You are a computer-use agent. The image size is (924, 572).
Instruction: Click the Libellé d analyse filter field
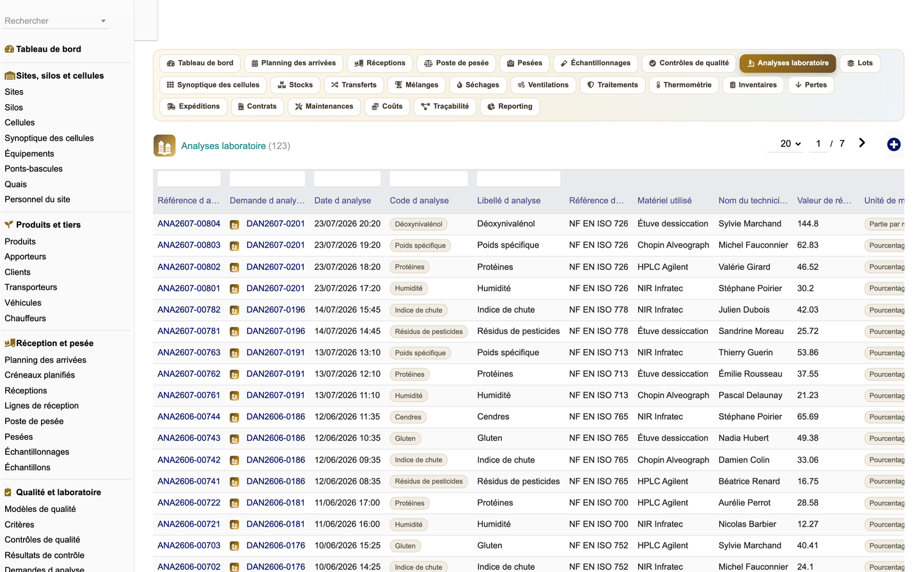tap(519, 179)
